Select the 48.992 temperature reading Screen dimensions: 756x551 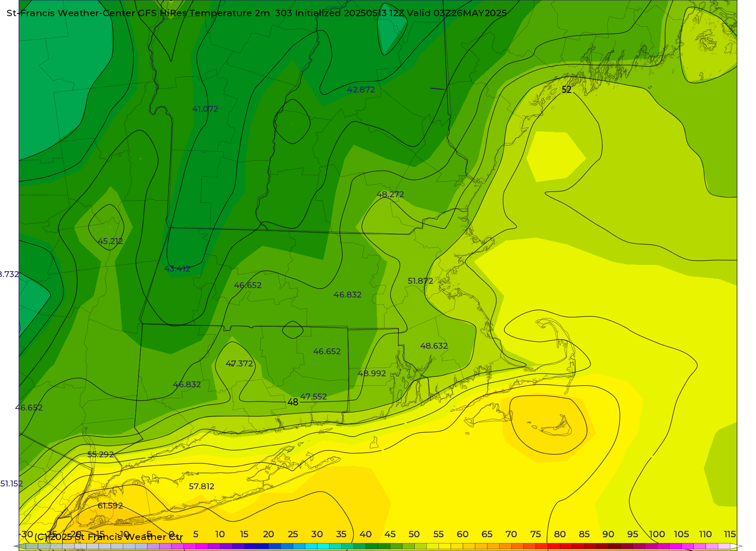pos(372,373)
